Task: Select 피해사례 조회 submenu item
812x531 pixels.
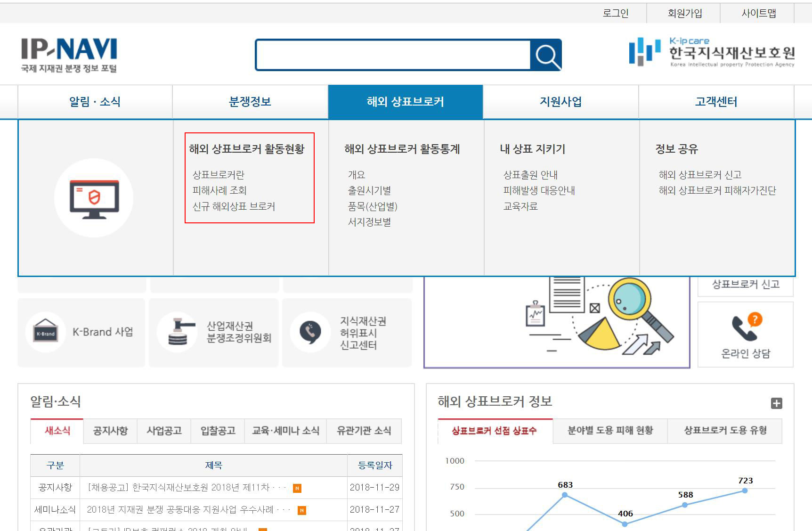Action: tap(219, 190)
